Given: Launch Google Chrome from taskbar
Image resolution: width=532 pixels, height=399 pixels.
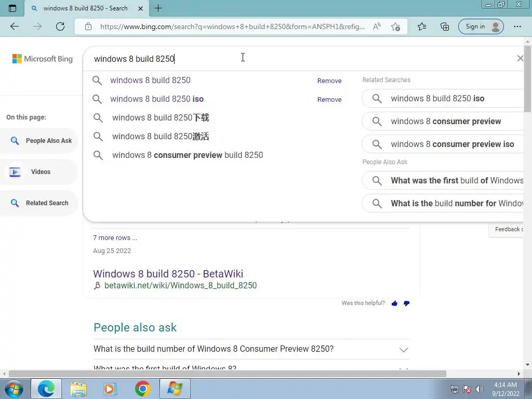Looking at the screenshot, I should pos(142,389).
